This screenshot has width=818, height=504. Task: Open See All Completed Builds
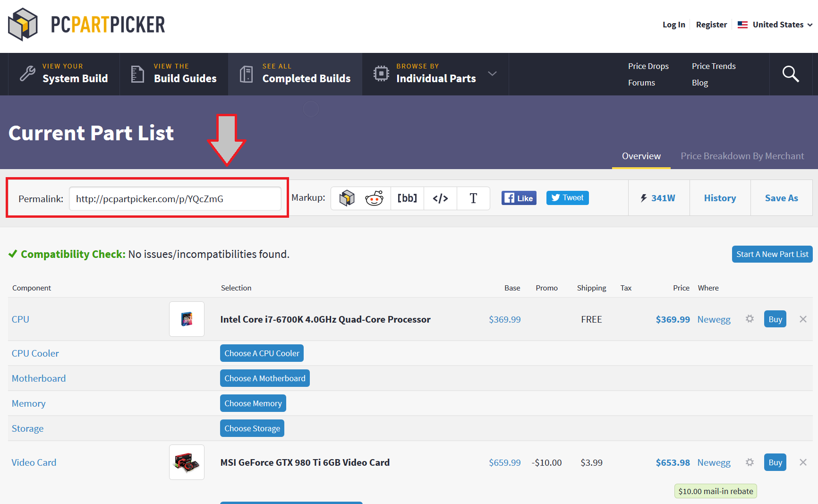pyautogui.click(x=295, y=74)
